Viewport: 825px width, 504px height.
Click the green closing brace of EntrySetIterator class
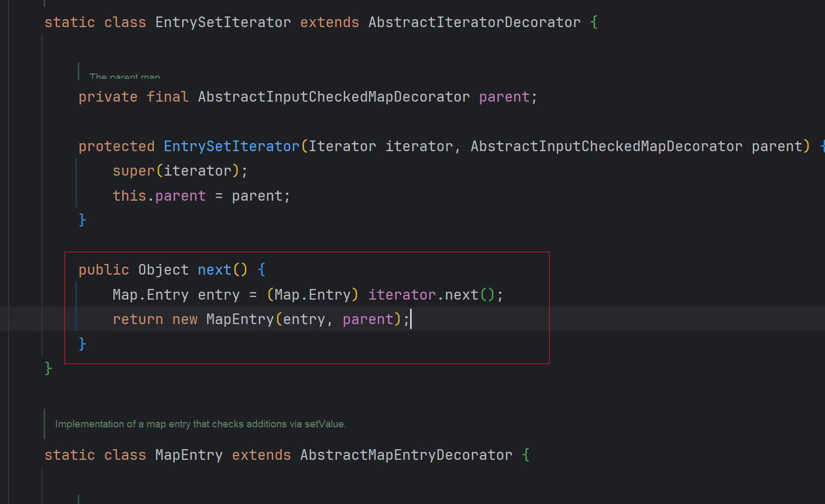[x=48, y=368]
